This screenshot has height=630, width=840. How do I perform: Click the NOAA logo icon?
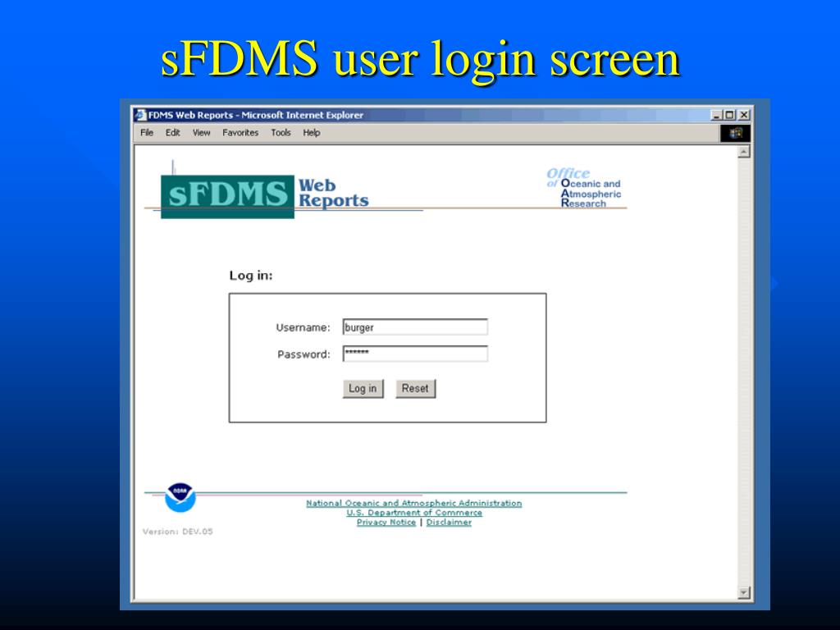pos(180,498)
